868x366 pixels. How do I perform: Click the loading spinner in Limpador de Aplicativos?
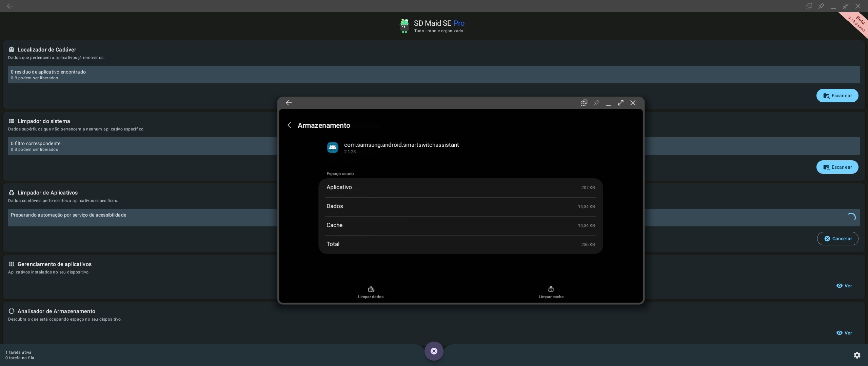point(851,217)
